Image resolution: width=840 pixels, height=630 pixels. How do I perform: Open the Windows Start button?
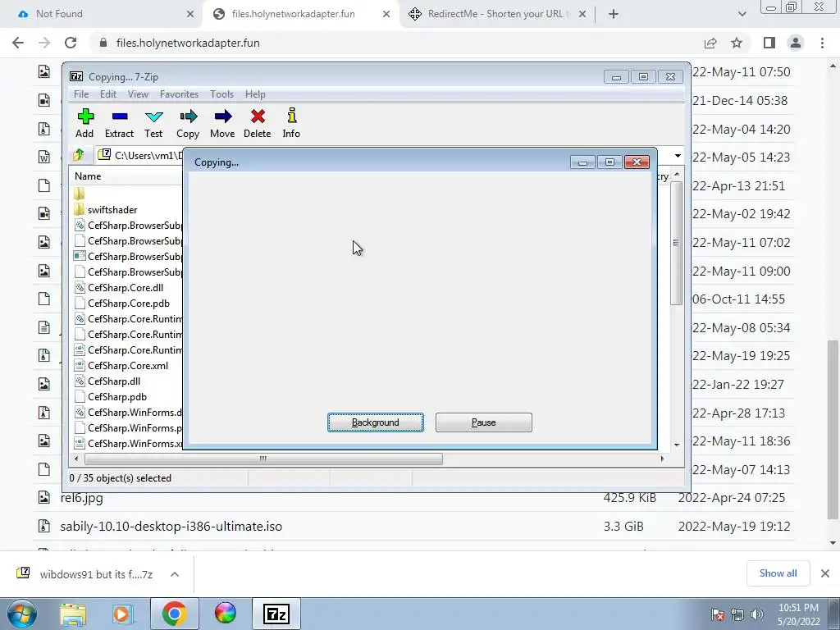[x=21, y=614]
